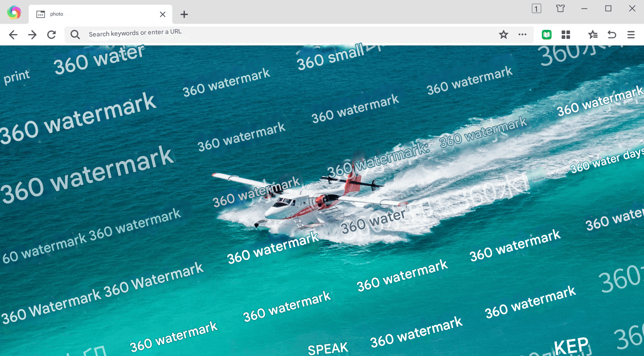Restore recently closed tab with undo arrow

coord(611,35)
